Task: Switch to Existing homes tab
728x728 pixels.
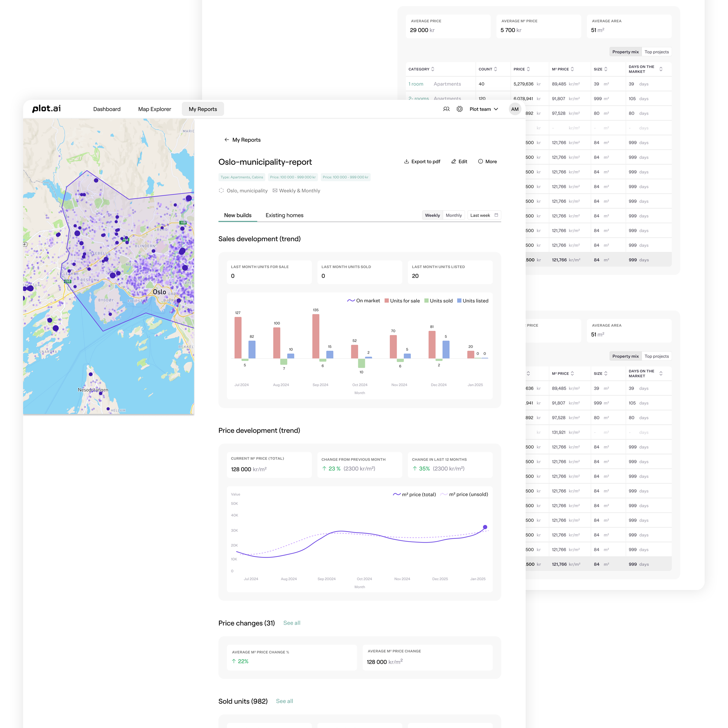Action: point(285,215)
